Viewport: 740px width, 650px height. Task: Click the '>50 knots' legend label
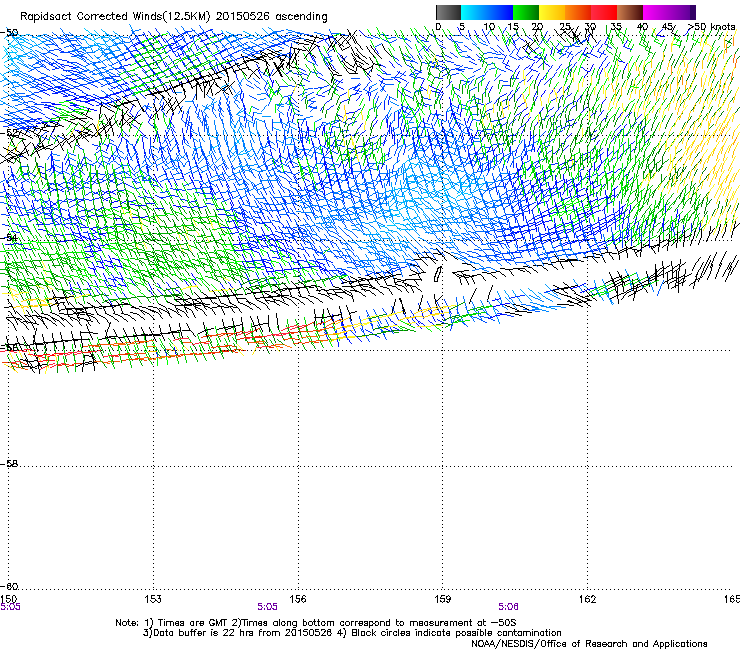pos(712,26)
